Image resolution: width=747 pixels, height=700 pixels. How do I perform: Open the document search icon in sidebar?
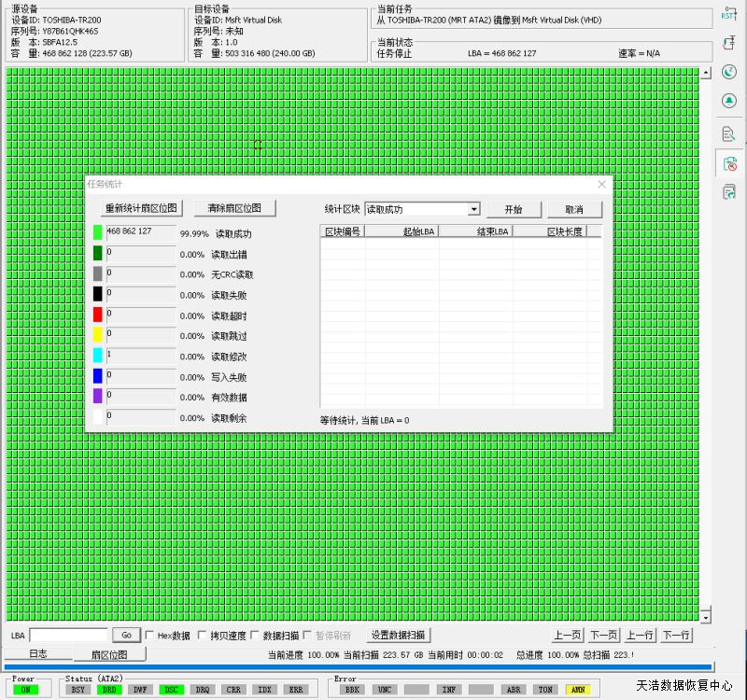[x=729, y=134]
